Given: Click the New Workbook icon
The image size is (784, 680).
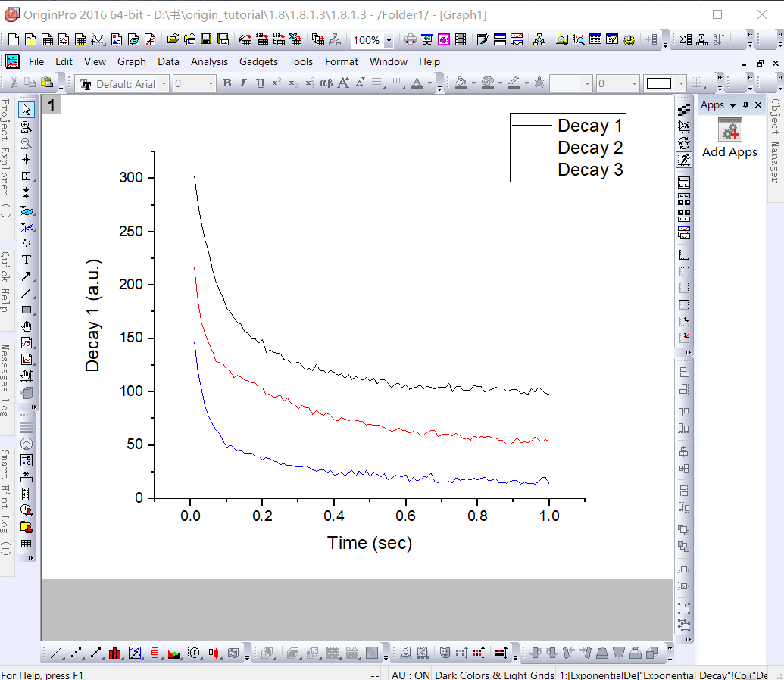Looking at the screenshot, I should pyautogui.click(x=47, y=39).
